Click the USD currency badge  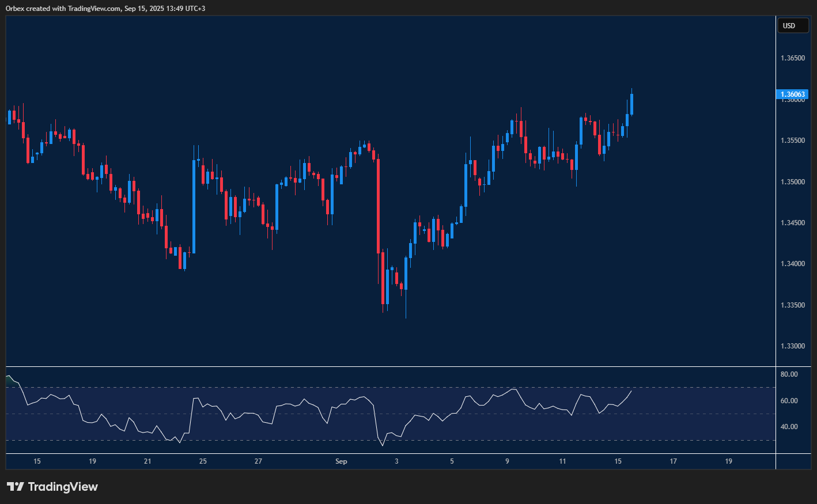click(793, 25)
